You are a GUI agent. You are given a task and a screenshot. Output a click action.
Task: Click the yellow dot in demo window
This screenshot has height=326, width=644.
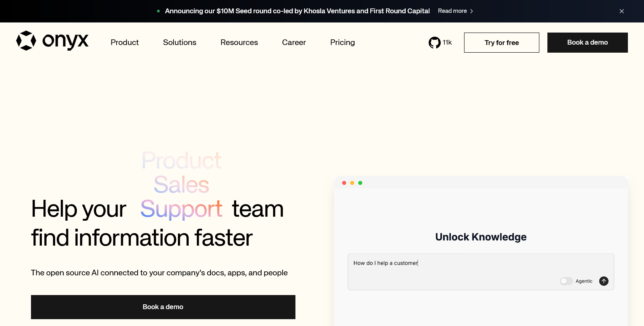pos(352,183)
